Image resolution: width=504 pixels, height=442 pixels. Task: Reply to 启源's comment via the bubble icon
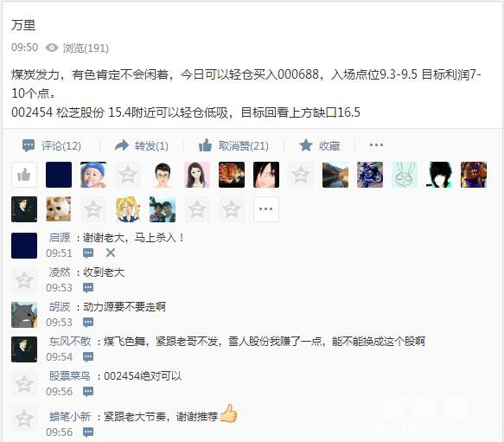(x=88, y=253)
